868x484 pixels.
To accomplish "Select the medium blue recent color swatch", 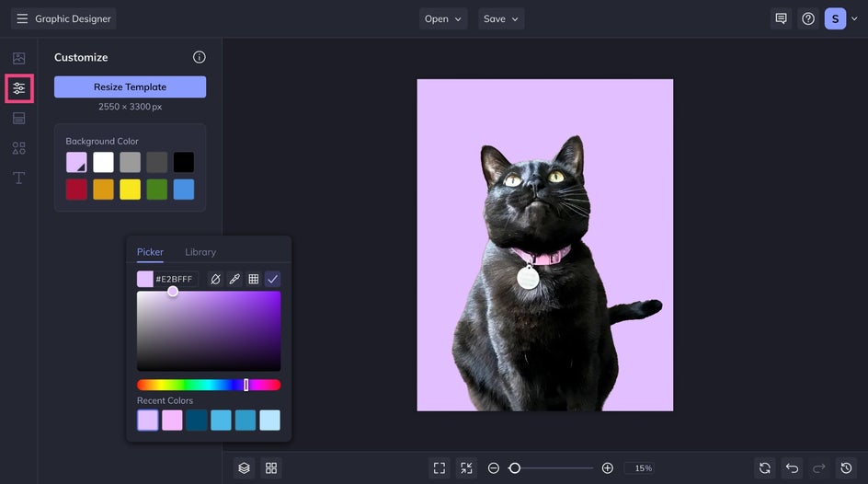I will (x=246, y=421).
